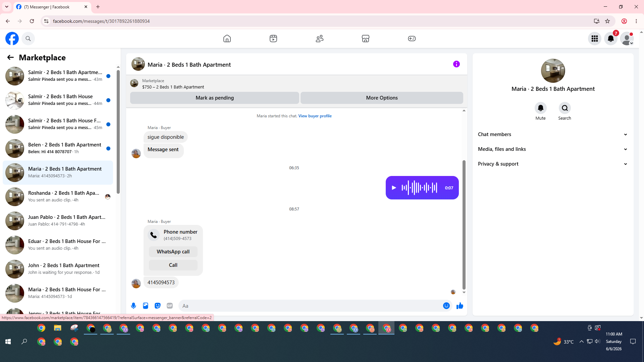
Task: Open Eduar 2 Beds 1 Bath House chat
Action: (58, 245)
